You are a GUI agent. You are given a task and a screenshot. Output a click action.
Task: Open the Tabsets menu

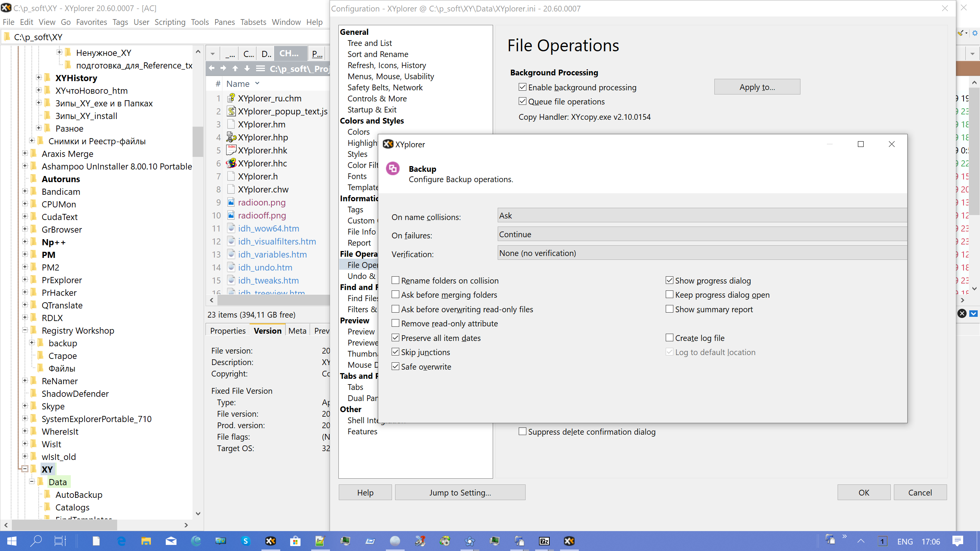pos(253,22)
